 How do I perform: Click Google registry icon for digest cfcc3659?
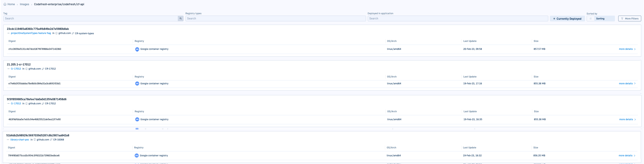137,49
